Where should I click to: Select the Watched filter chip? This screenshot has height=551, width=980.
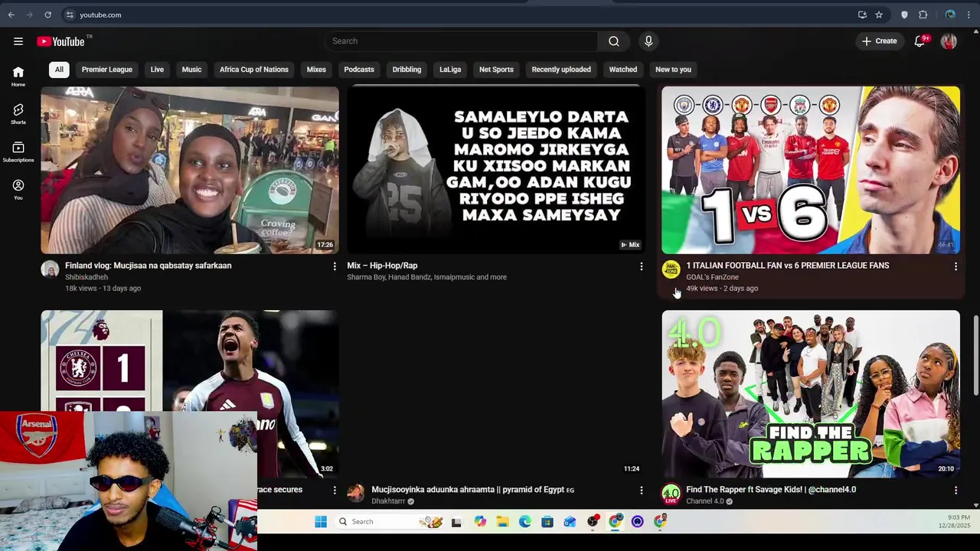(x=623, y=70)
